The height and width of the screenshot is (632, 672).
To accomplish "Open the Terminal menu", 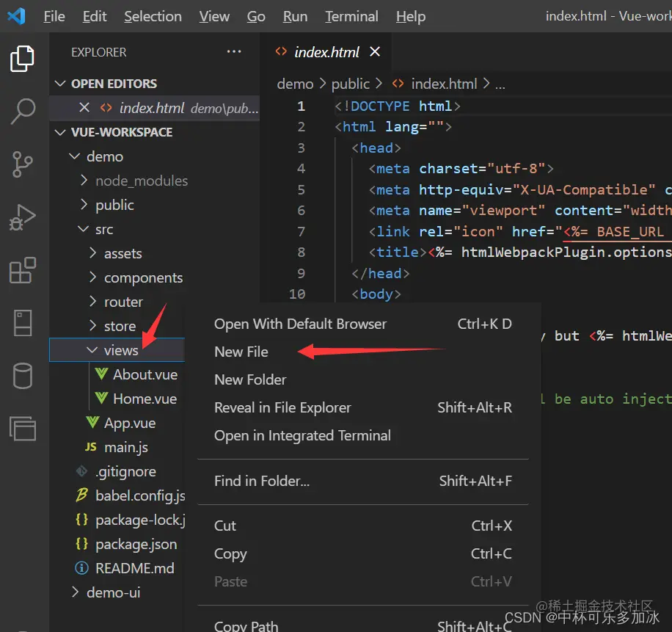I will pos(352,16).
